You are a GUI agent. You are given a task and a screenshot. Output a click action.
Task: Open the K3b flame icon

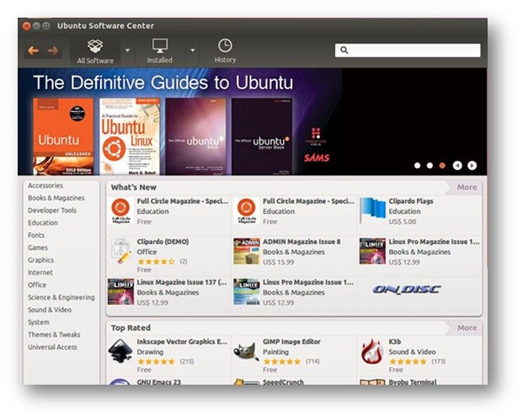click(372, 351)
